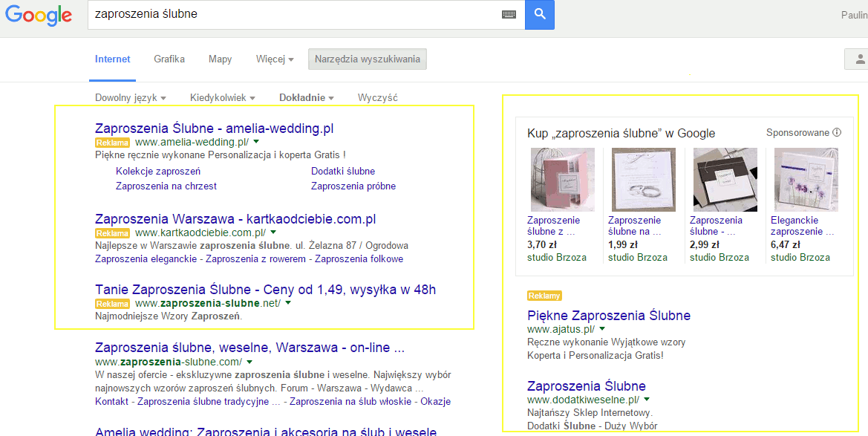
Task: Switch to the Grafika tab
Action: 169,59
